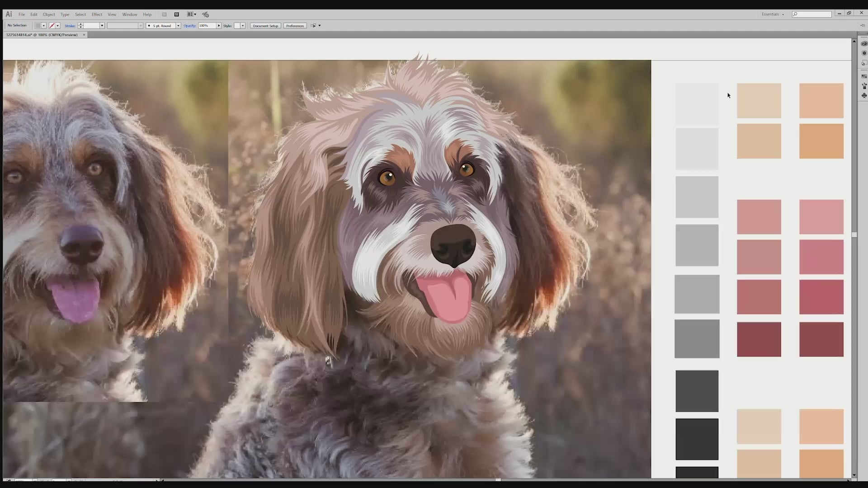Open the Fill color dropdown arrow
The height and width of the screenshot is (488, 868).
44,26
